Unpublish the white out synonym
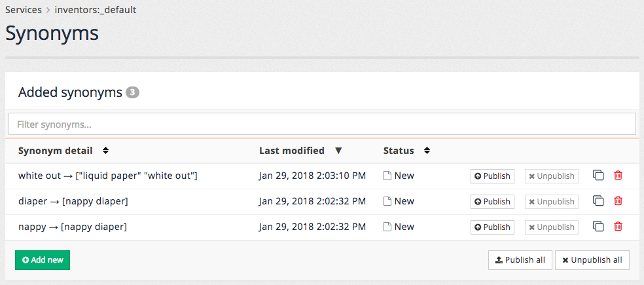644x285 pixels. point(551,176)
